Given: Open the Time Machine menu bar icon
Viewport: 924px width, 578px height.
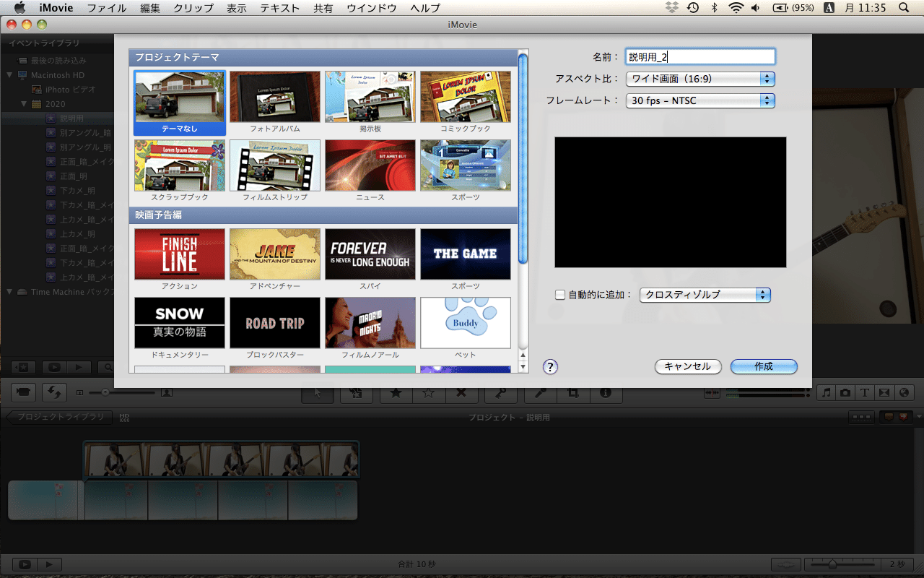Looking at the screenshot, I should click(693, 8).
